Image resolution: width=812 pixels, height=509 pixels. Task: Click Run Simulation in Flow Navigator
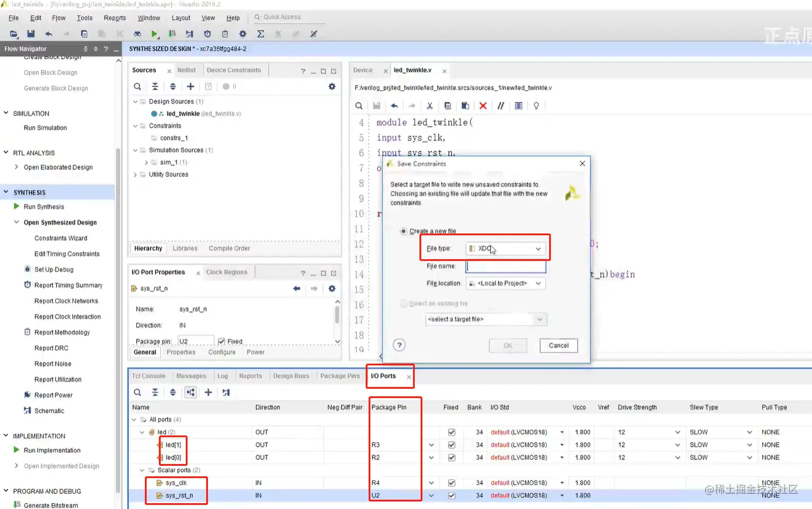[x=45, y=128]
